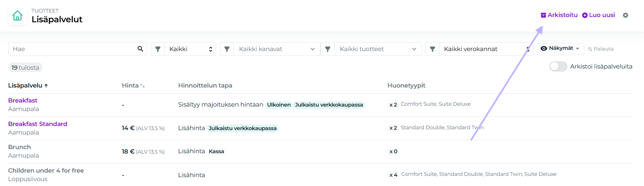This screenshot has width=644, height=186.
Task: Click the filter funnel beside Kaikki verokannat
Action: point(432,49)
